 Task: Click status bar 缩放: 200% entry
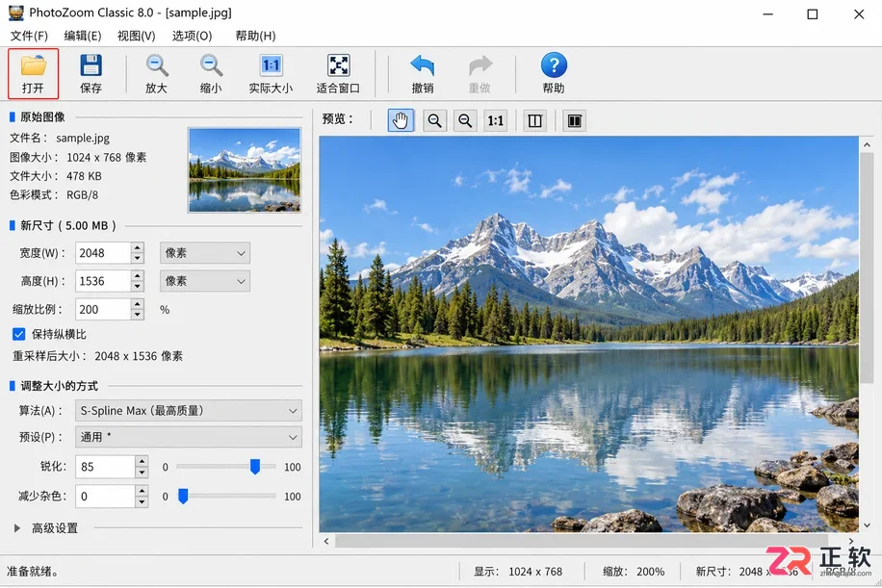point(634,572)
